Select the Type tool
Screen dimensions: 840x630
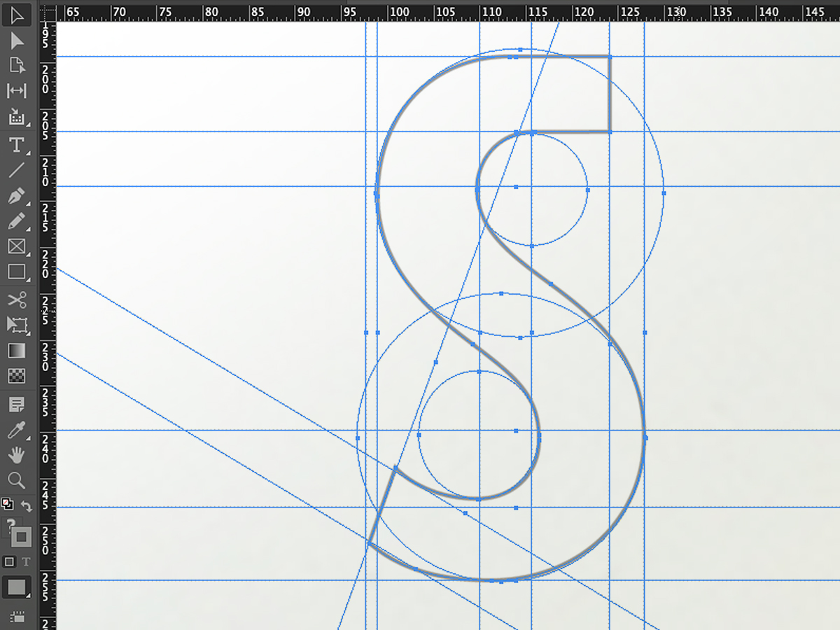click(17, 145)
